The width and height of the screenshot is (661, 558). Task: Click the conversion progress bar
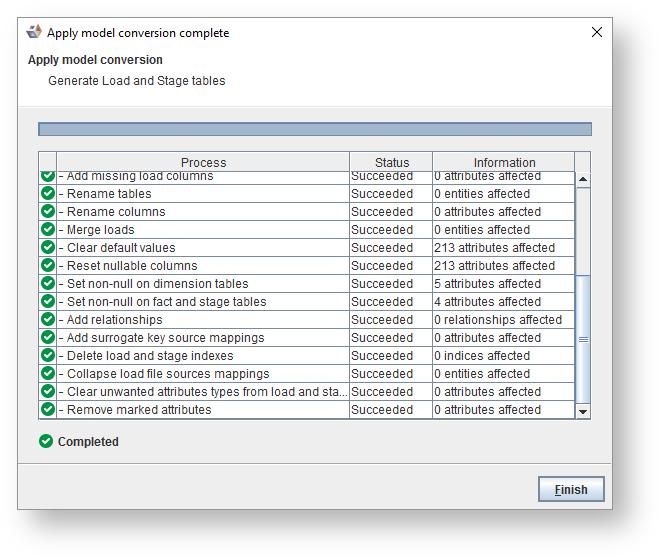click(314, 129)
